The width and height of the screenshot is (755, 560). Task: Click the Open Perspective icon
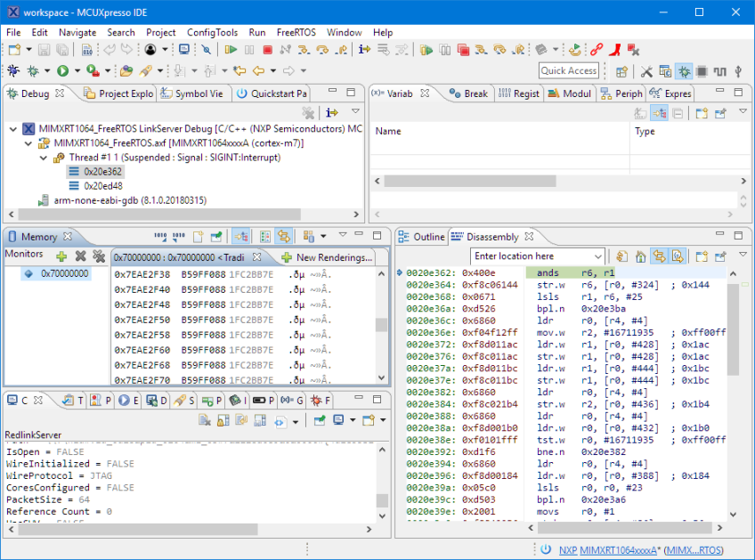[x=621, y=72]
